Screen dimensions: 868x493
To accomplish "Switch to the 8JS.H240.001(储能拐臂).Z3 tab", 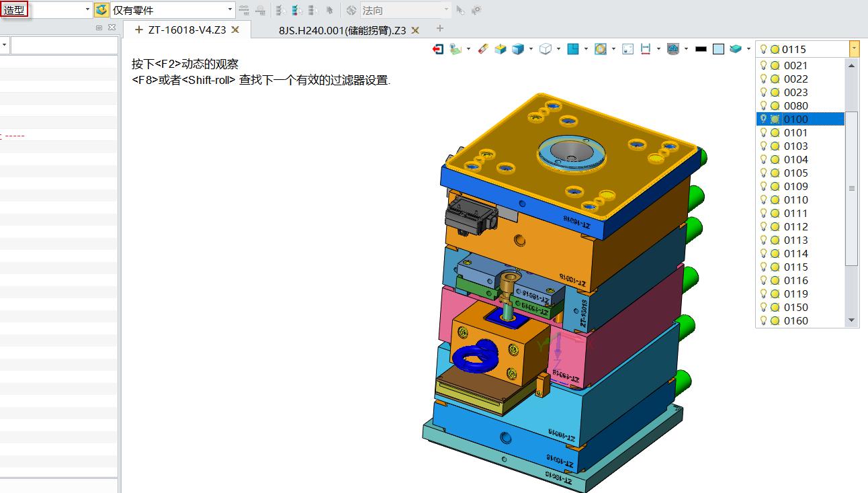I will [x=343, y=30].
